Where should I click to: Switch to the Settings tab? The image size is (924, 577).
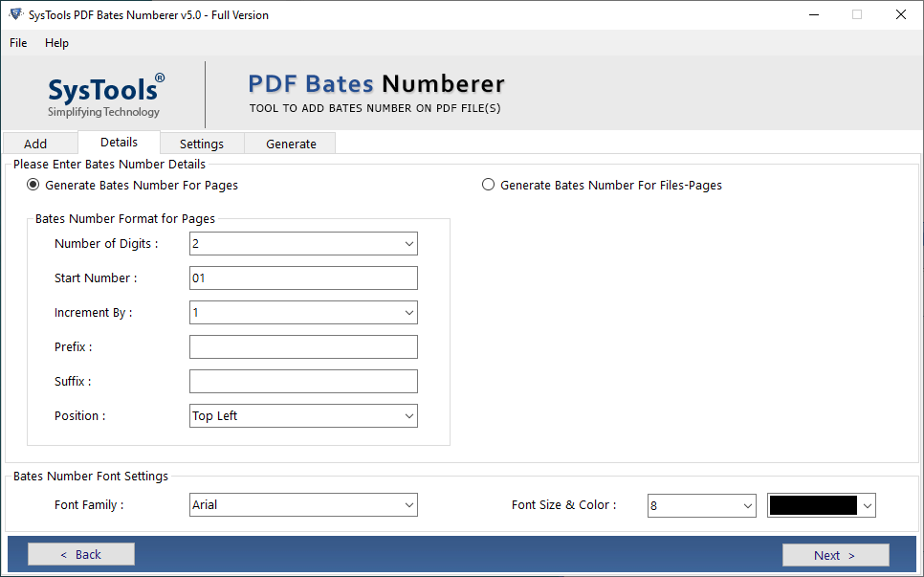(202, 144)
